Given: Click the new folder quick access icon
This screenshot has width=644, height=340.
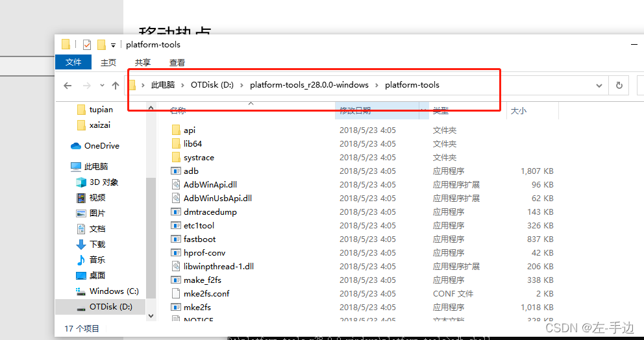Looking at the screenshot, I should (101, 44).
